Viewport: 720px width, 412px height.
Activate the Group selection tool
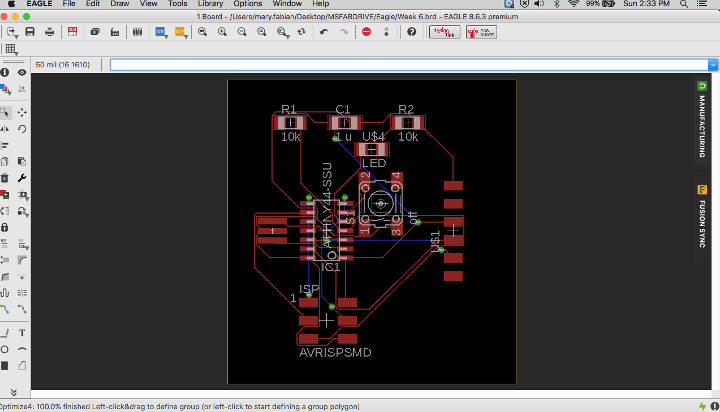(x=5, y=113)
